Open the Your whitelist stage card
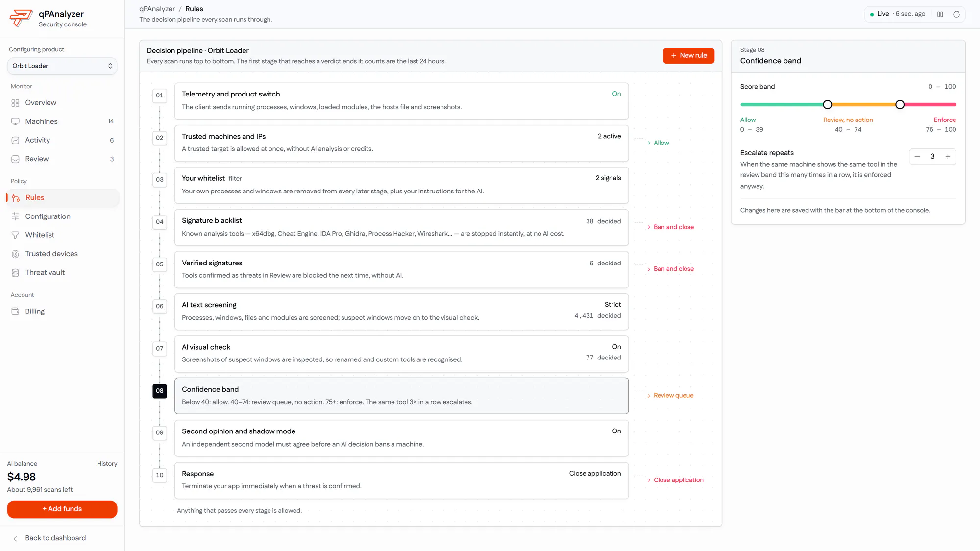The height and width of the screenshot is (551, 980). coord(401,185)
